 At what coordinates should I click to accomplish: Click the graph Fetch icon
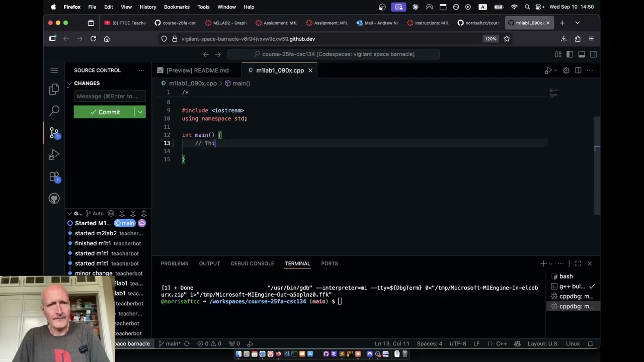[122, 214]
